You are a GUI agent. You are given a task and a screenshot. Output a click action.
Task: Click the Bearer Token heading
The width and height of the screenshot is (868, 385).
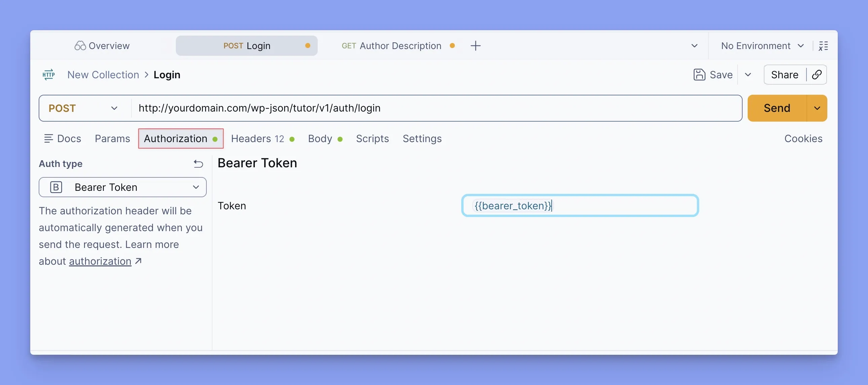tap(257, 163)
